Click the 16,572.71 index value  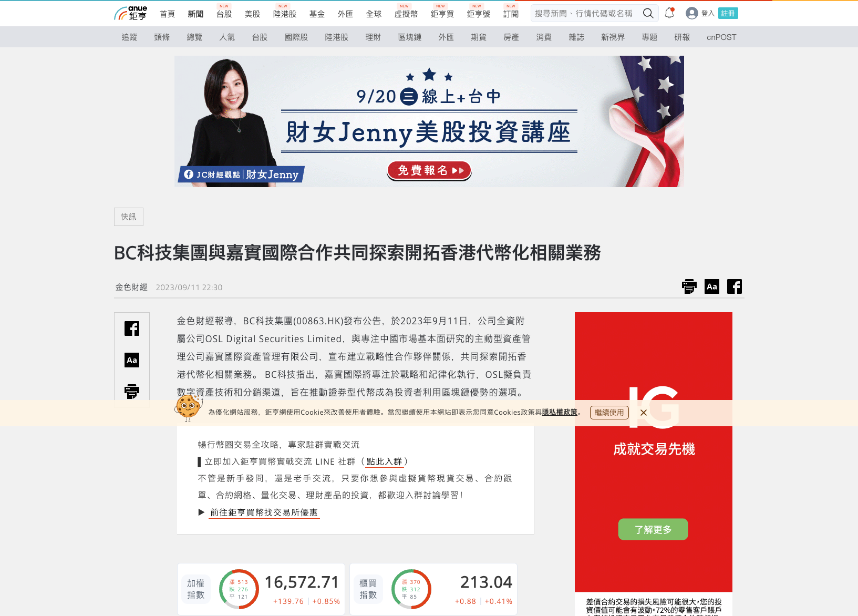click(x=302, y=582)
